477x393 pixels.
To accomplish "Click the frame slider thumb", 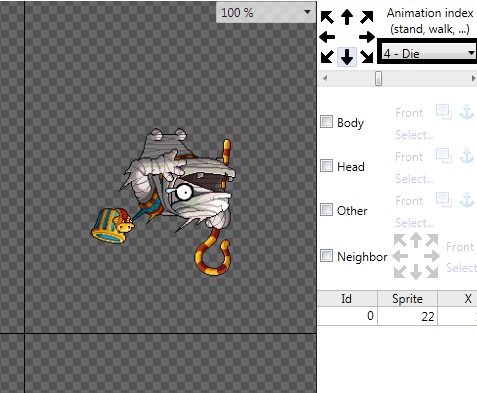I will [x=378, y=79].
